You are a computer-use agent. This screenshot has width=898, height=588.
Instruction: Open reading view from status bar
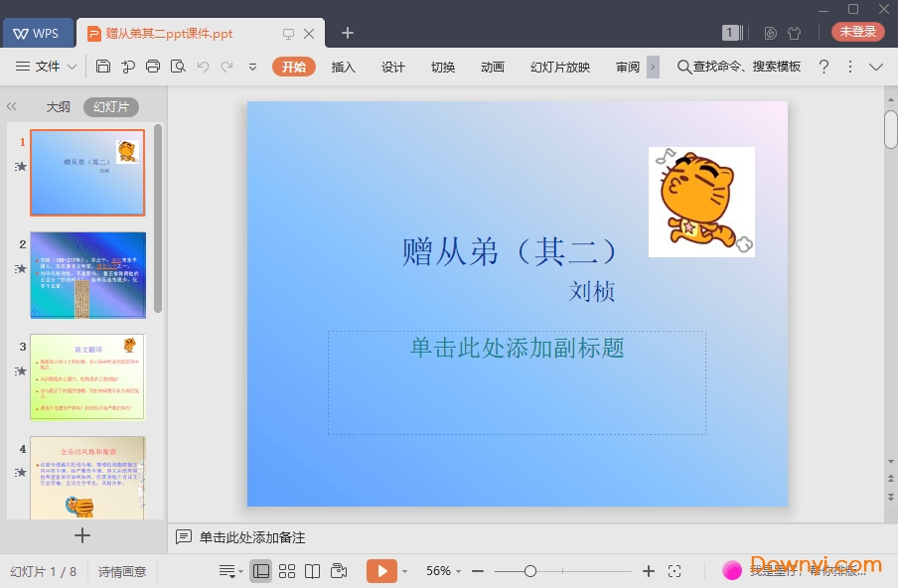point(311,571)
